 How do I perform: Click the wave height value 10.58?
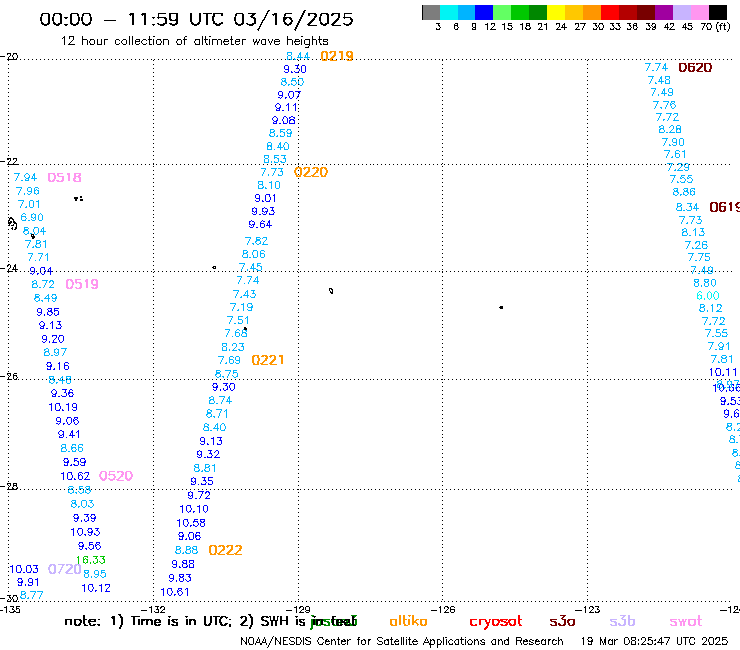pyautogui.click(x=191, y=523)
